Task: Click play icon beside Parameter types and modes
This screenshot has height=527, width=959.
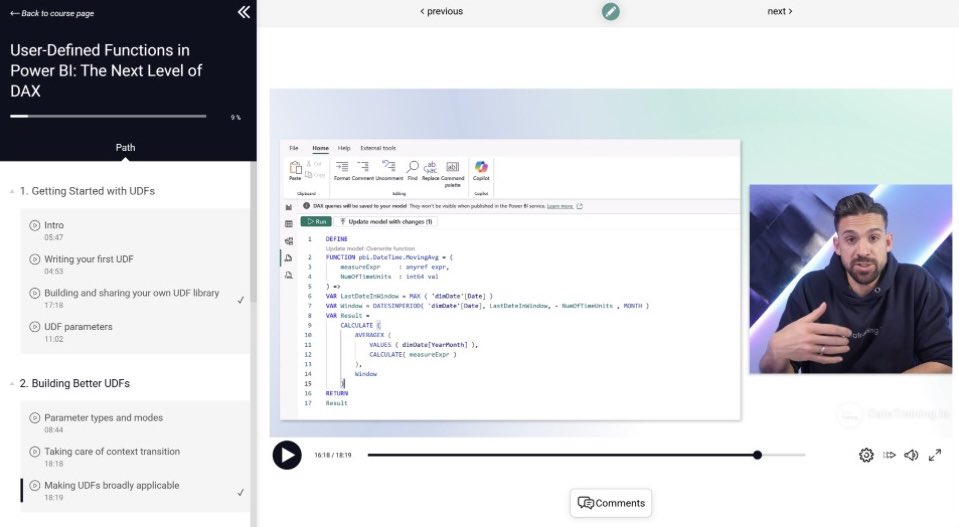Action: [x=35, y=418]
